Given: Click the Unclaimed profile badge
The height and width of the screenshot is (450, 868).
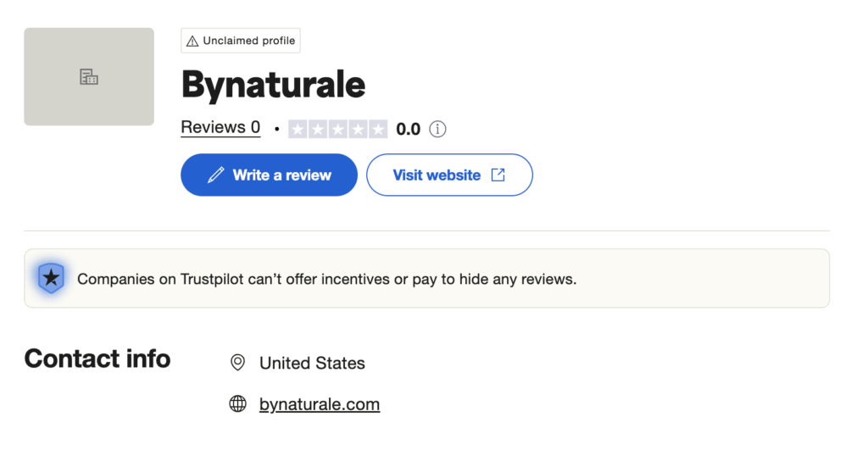Looking at the screenshot, I should point(241,41).
